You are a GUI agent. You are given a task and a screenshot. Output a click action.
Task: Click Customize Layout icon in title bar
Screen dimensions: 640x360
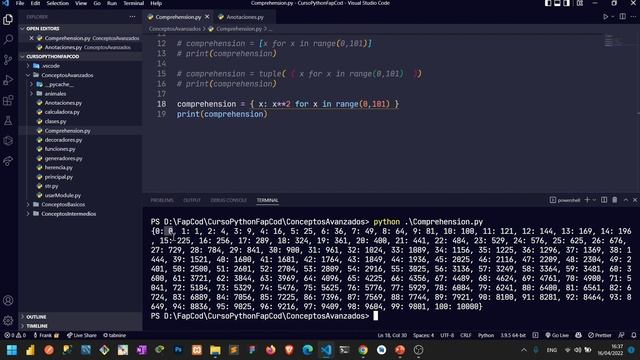pyautogui.click(x=580, y=3)
